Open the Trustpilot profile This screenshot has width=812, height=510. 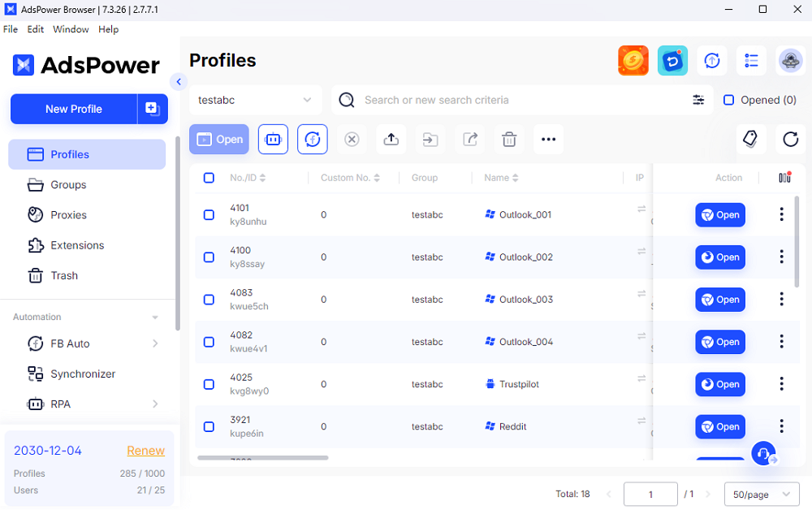(719, 383)
